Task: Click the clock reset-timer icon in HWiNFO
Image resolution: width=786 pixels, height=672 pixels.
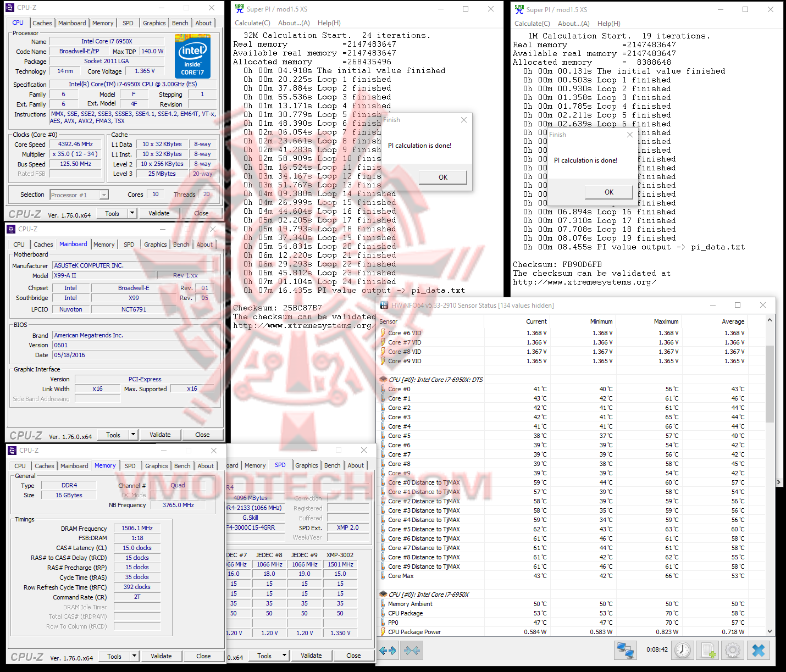Action: click(x=683, y=651)
